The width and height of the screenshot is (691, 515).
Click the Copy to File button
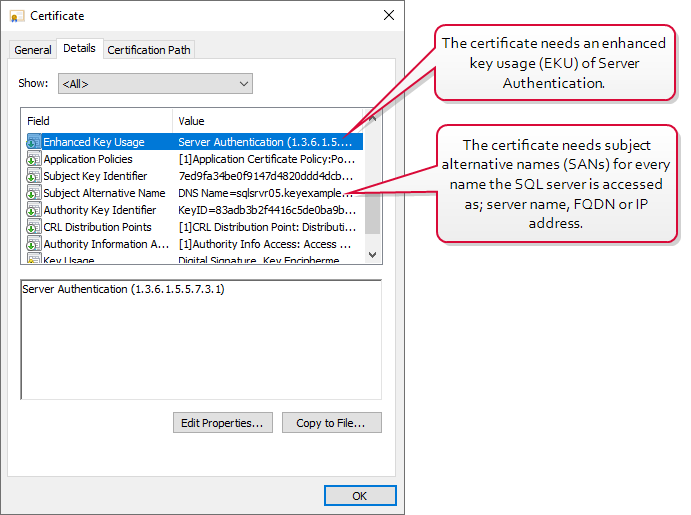click(331, 423)
